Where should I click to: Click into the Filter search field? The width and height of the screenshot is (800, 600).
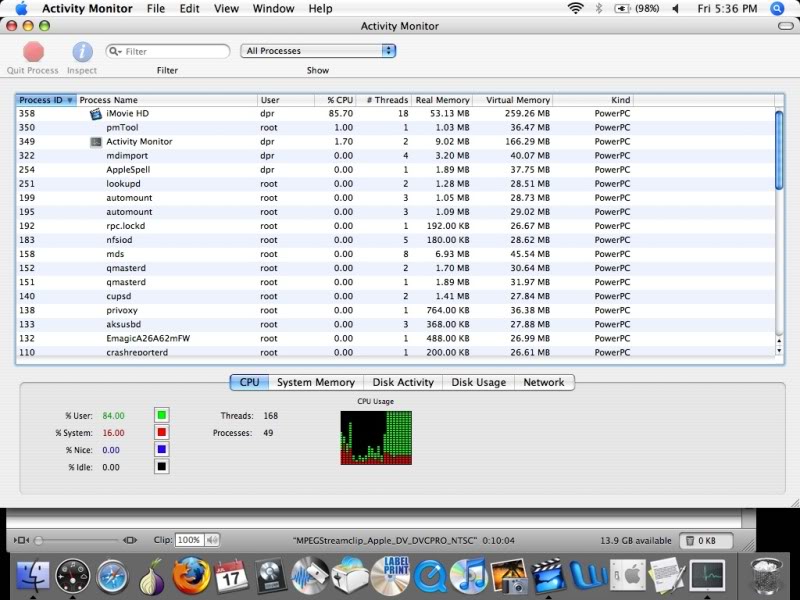[x=168, y=51]
